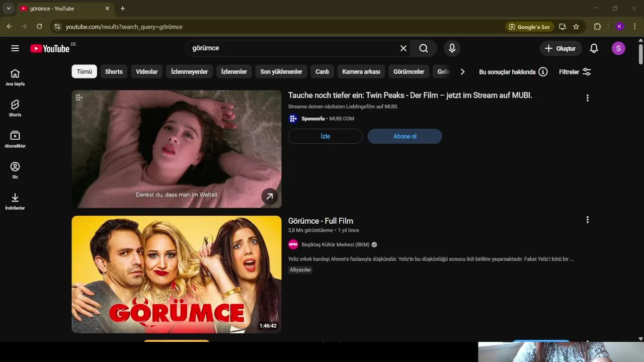The width and height of the screenshot is (644, 362).
Task: Open the MUBI ad thumbnail
Action: tap(177, 149)
